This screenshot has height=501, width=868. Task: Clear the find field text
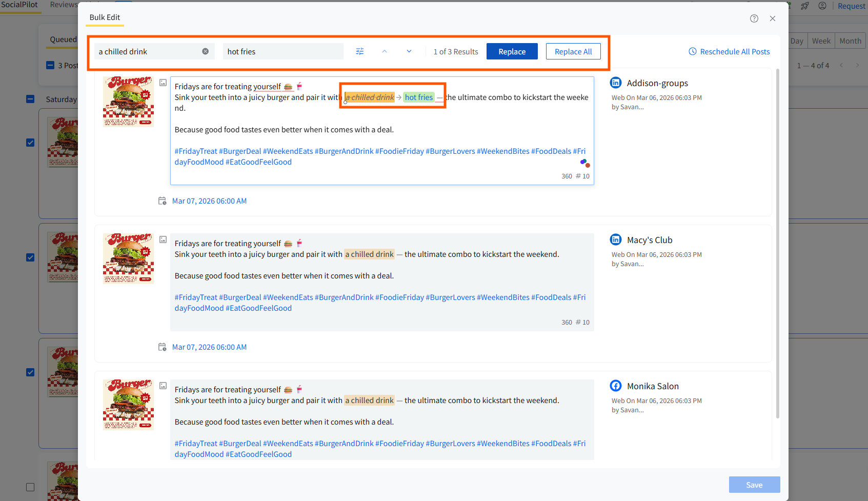(x=206, y=51)
